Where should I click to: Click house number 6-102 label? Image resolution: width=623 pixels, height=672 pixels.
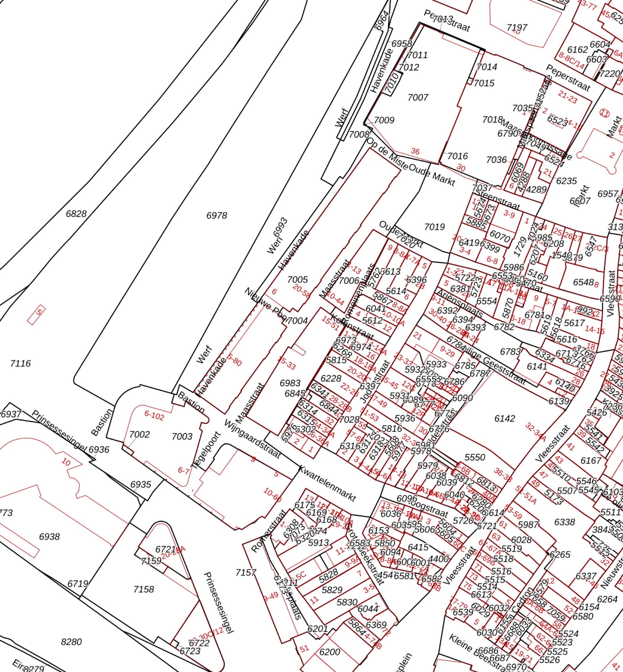[154, 416]
